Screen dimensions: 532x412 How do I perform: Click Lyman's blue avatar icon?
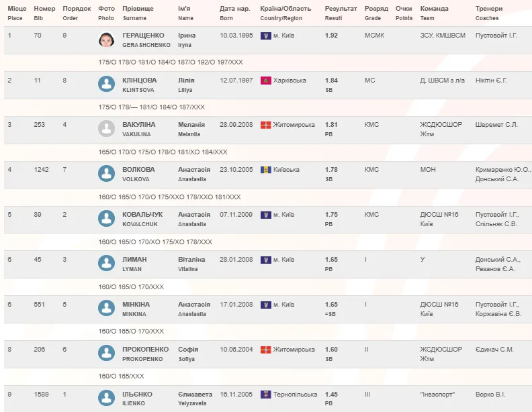106,263
